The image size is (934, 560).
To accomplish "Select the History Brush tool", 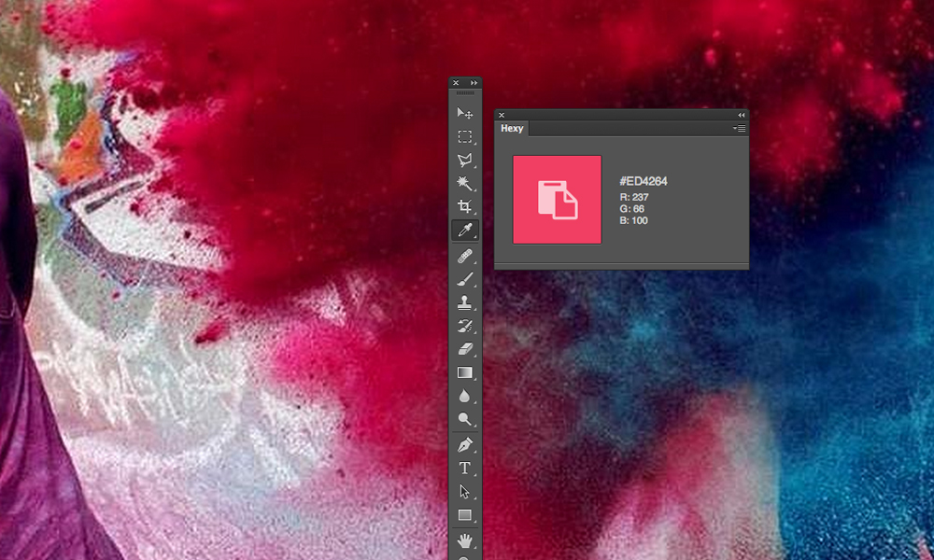I will tap(464, 326).
